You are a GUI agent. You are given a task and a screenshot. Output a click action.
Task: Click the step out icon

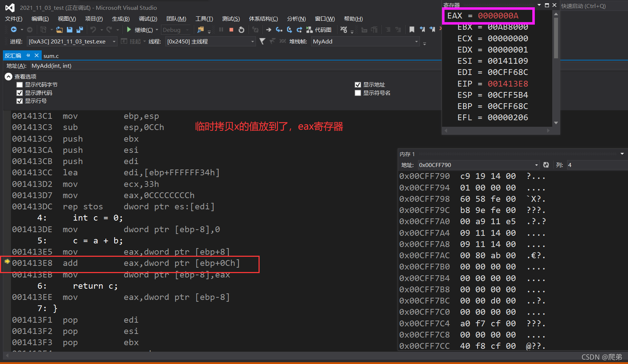tap(299, 30)
